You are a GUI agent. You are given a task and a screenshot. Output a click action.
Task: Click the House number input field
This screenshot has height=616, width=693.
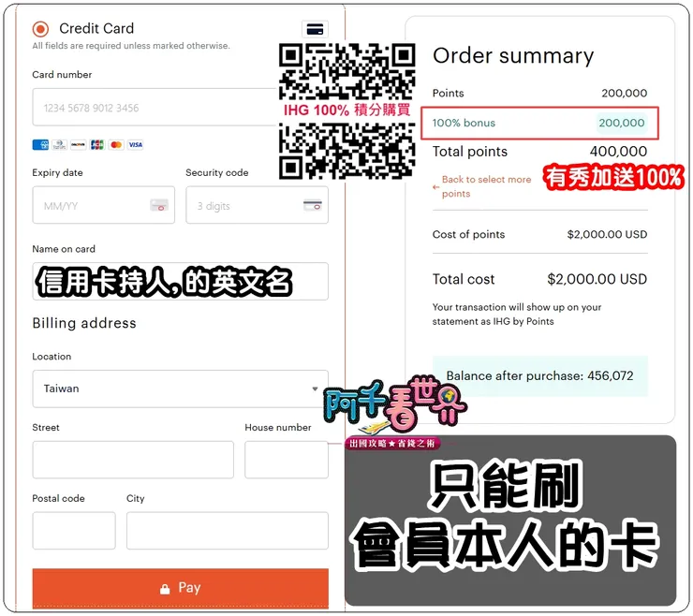pos(287,460)
